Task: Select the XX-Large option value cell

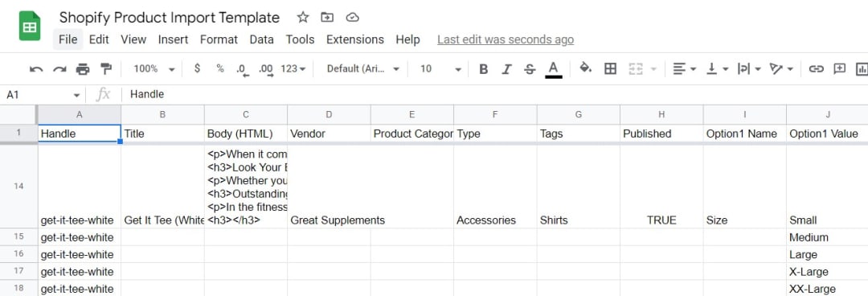Action: pos(828,289)
